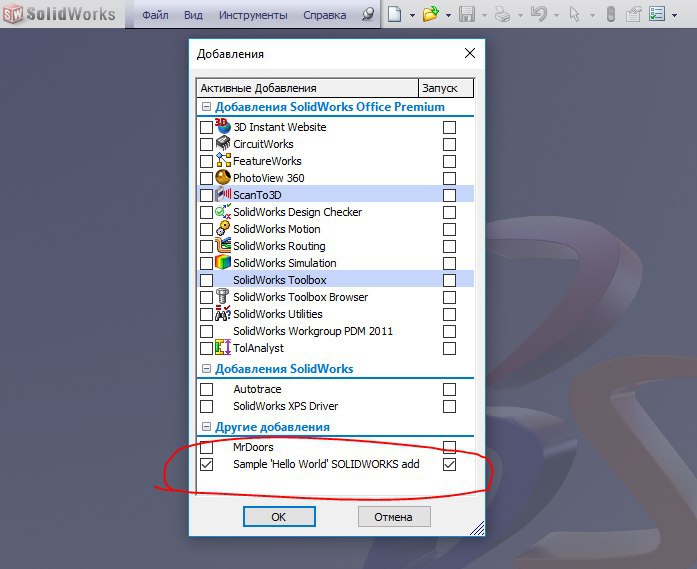Viewport: 697px width, 569px height.
Task: Create a new document with New icon
Action: click(x=394, y=14)
